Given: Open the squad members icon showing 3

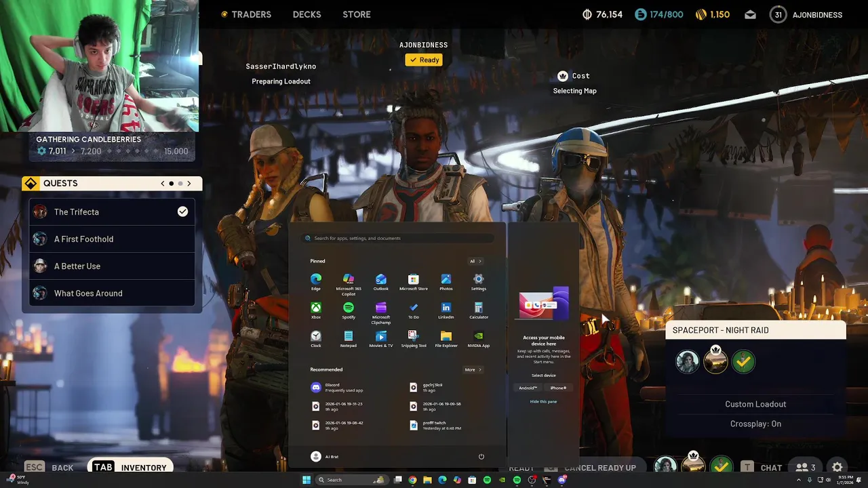Looking at the screenshot, I should tap(806, 467).
